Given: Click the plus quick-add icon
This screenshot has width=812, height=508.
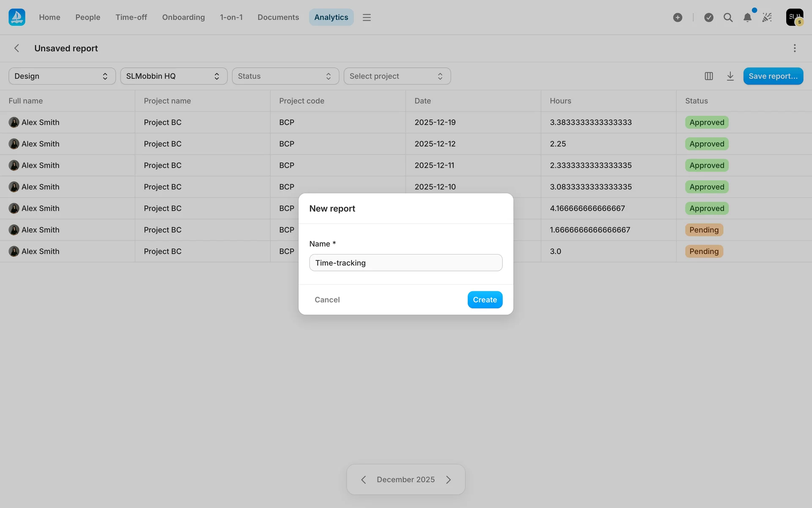Looking at the screenshot, I should coord(678,17).
